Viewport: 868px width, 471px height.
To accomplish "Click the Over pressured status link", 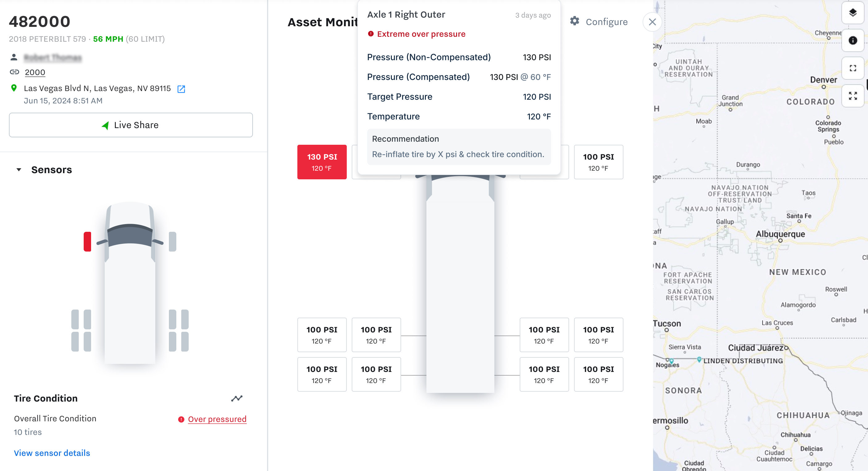I will point(217,419).
